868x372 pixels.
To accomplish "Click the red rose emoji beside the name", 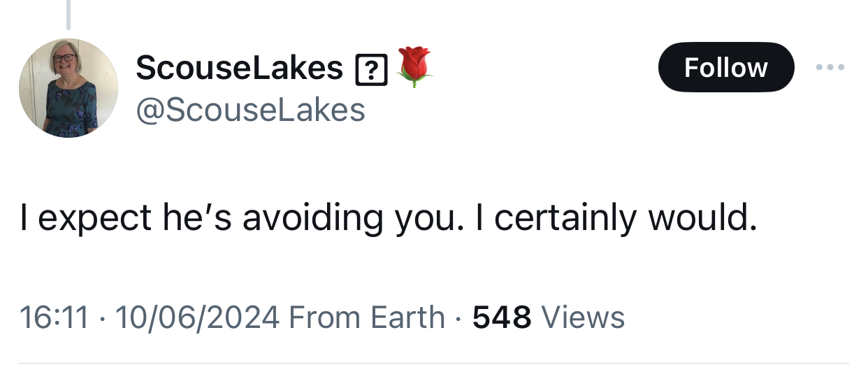I will (415, 67).
